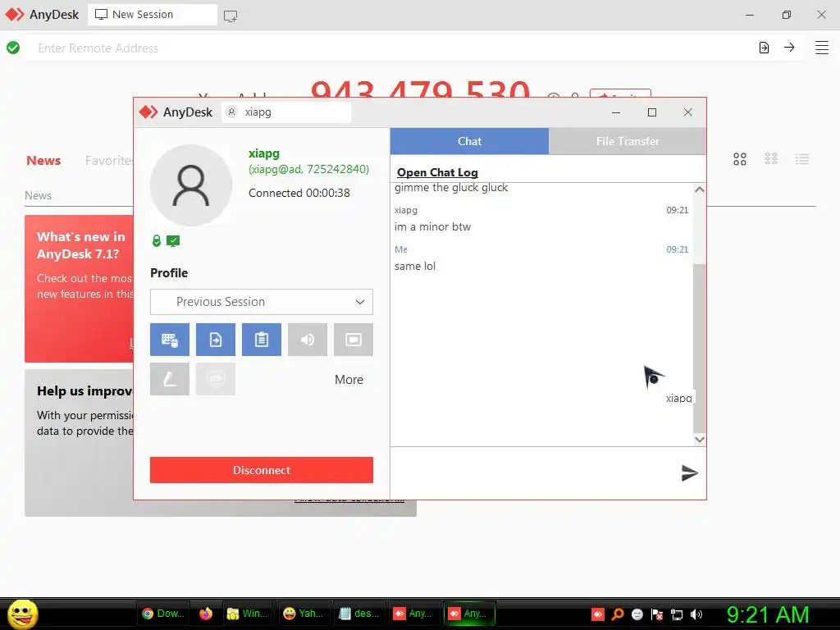The image size is (840, 630).
Task: Open the Win... folder taskbar item
Action: click(247, 614)
